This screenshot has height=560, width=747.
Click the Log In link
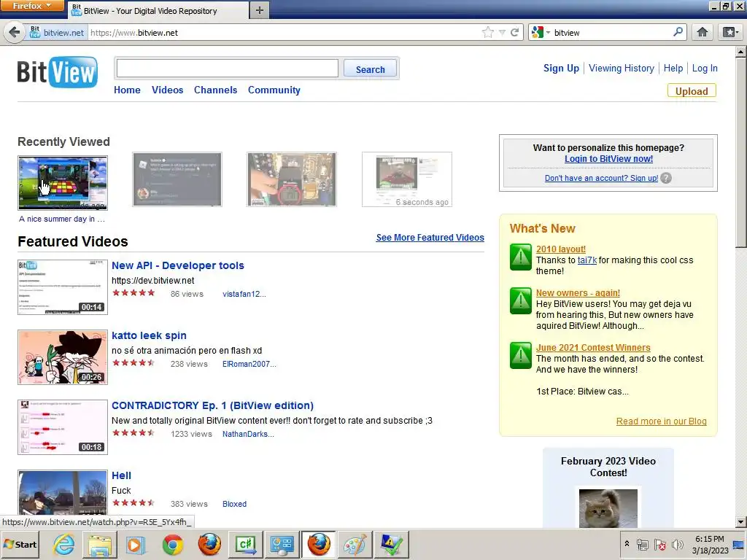tap(705, 68)
